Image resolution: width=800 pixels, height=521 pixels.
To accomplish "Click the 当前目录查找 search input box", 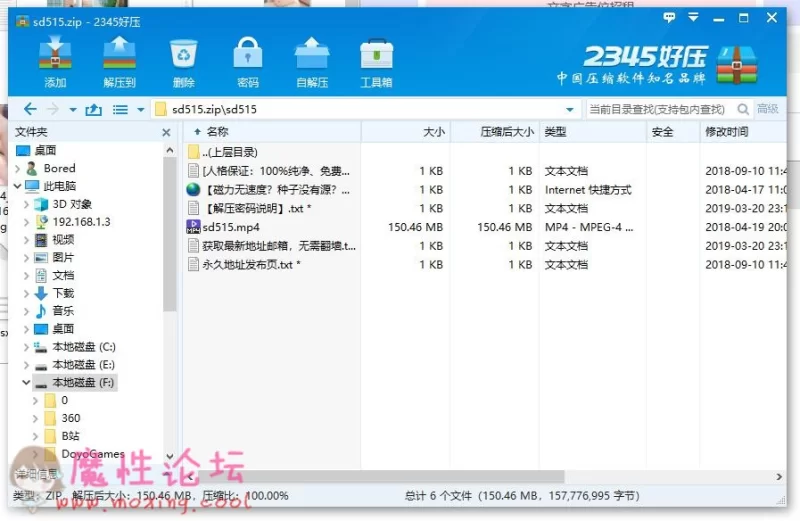I will [x=659, y=109].
